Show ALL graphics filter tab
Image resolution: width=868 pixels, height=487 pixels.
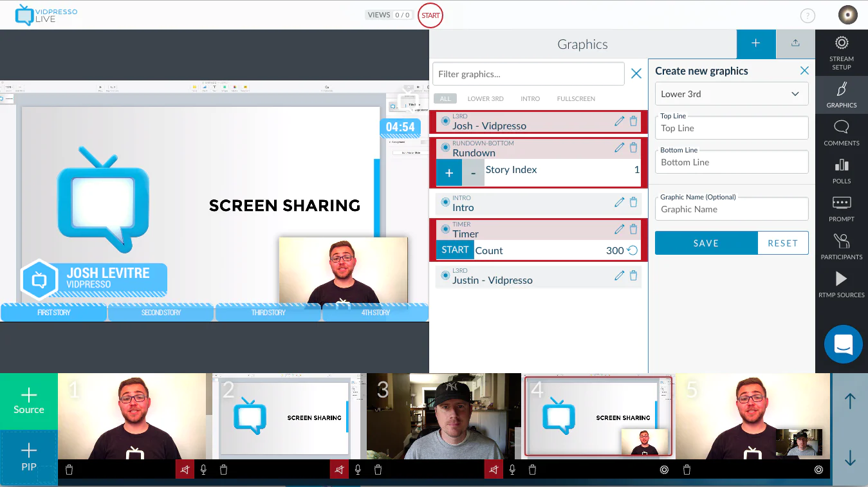click(x=445, y=98)
